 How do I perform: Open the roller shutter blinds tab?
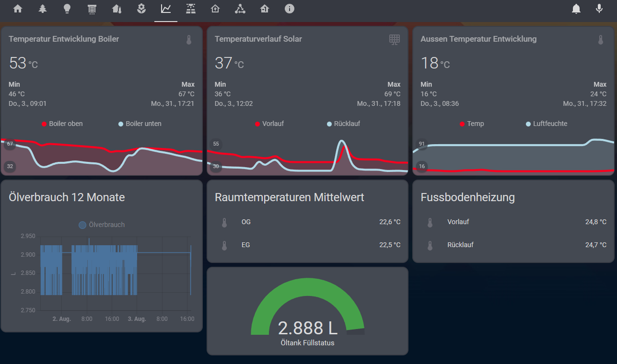tap(92, 9)
